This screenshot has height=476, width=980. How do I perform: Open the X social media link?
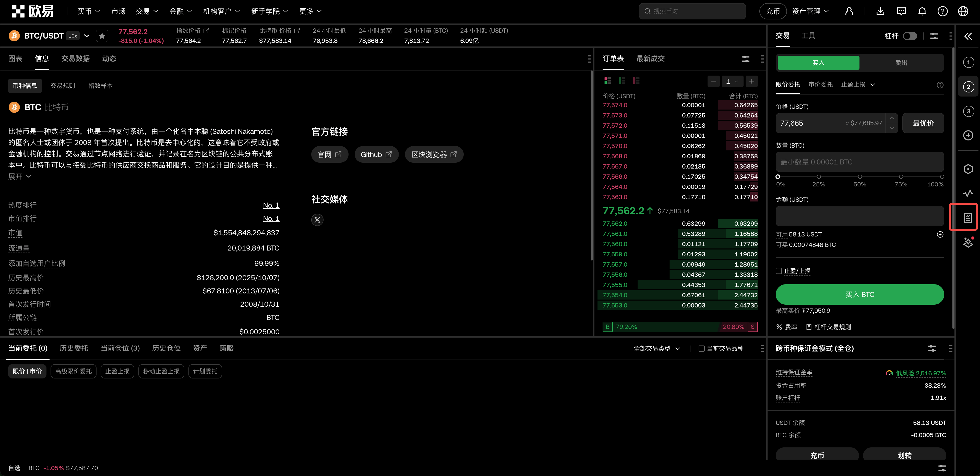click(x=317, y=220)
